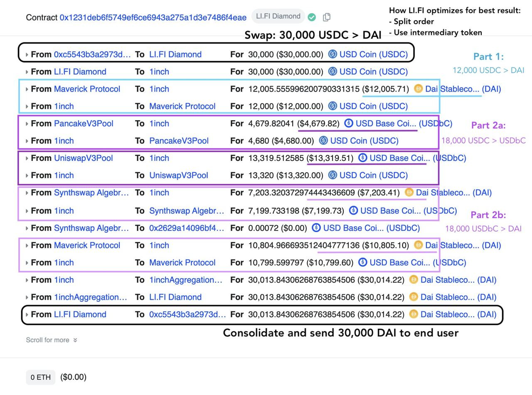
Task: Click the USDbC icon in the 7,199.733198 row
Action: tap(353, 210)
